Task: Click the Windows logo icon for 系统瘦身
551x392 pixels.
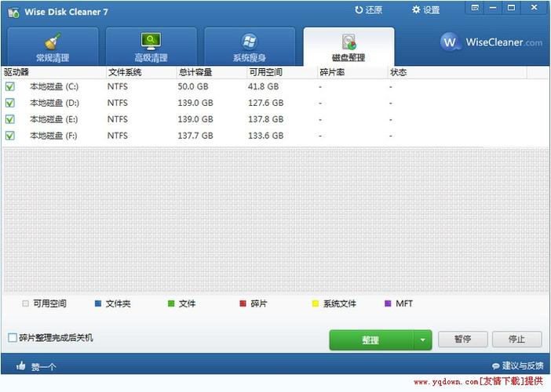Action: pos(249,42)
